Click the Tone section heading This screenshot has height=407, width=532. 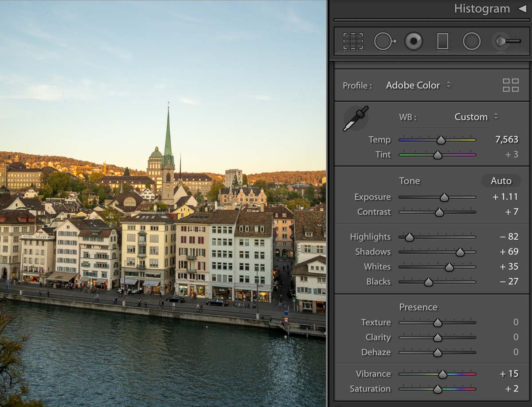tap(409, 181)
